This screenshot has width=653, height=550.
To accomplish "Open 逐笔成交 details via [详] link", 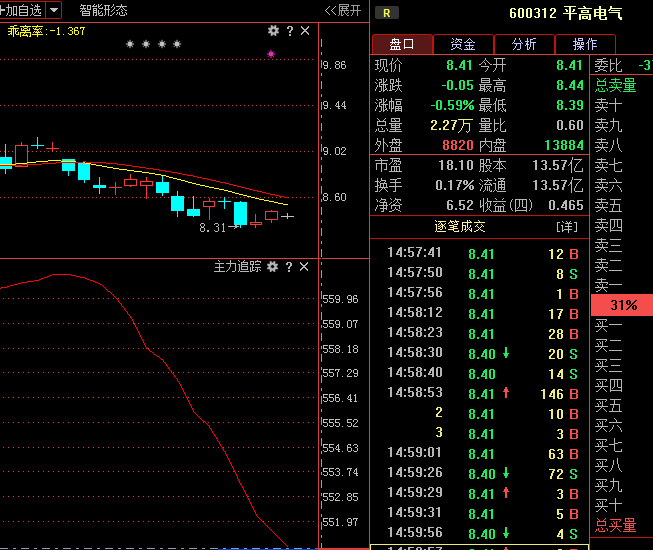I will click(x=566, y=227).
